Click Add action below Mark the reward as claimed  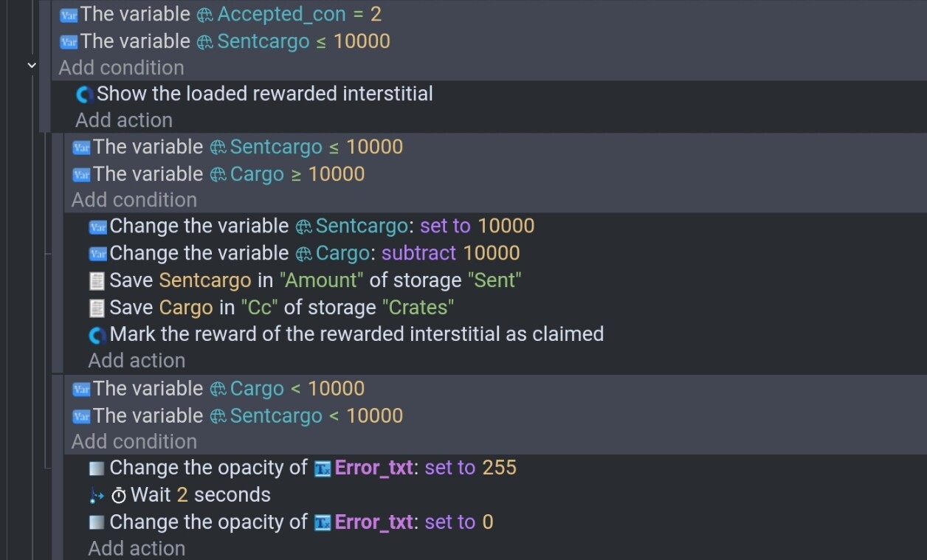137,361
